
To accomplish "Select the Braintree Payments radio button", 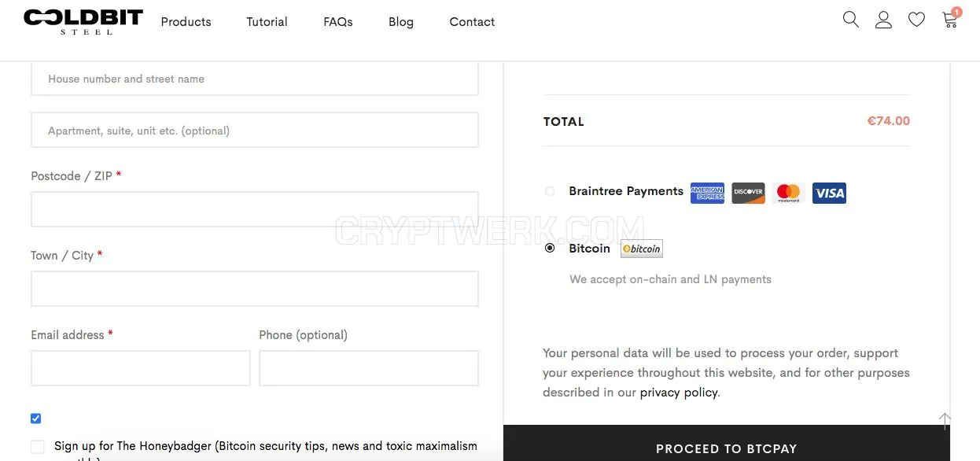I will coord(550,191).
